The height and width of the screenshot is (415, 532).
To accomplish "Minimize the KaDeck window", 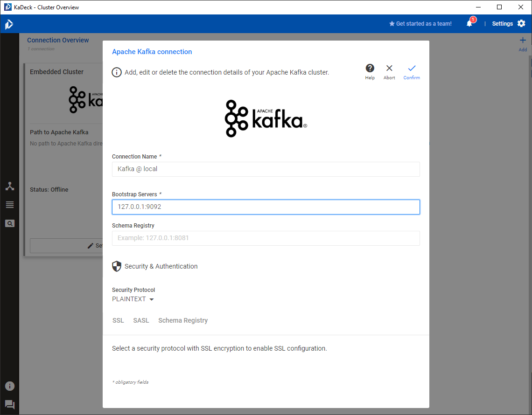I will click(x=478, y=7).
